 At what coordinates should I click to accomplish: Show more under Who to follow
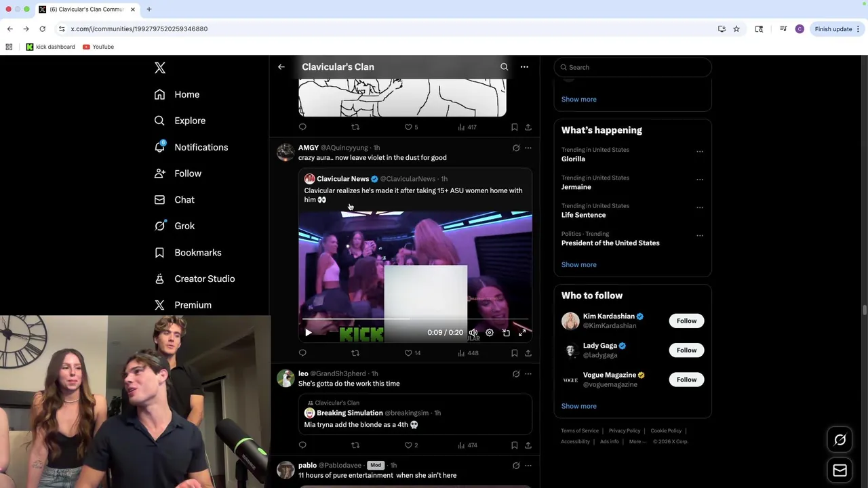tap(578, 406)
